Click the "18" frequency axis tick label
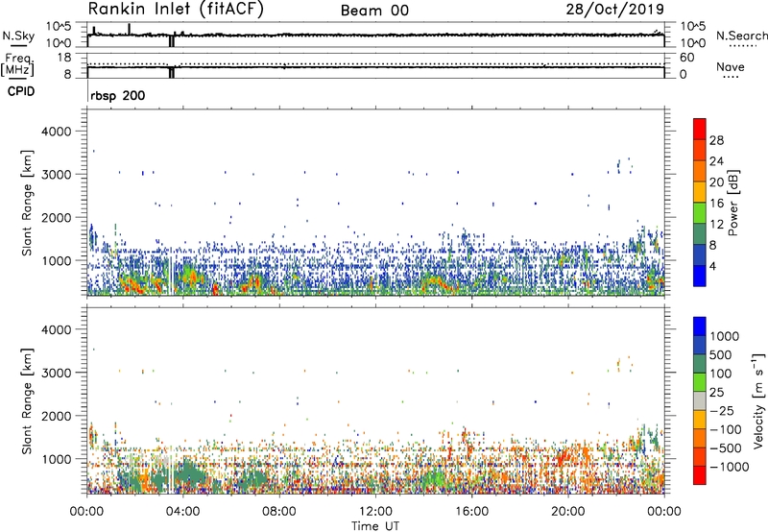This screenshot has height=532, width=768. pyautogui.click(x=64, y=58)
